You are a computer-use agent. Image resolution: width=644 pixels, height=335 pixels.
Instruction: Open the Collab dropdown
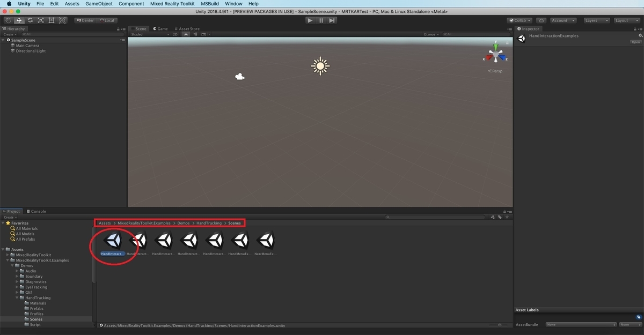[521, 20]
